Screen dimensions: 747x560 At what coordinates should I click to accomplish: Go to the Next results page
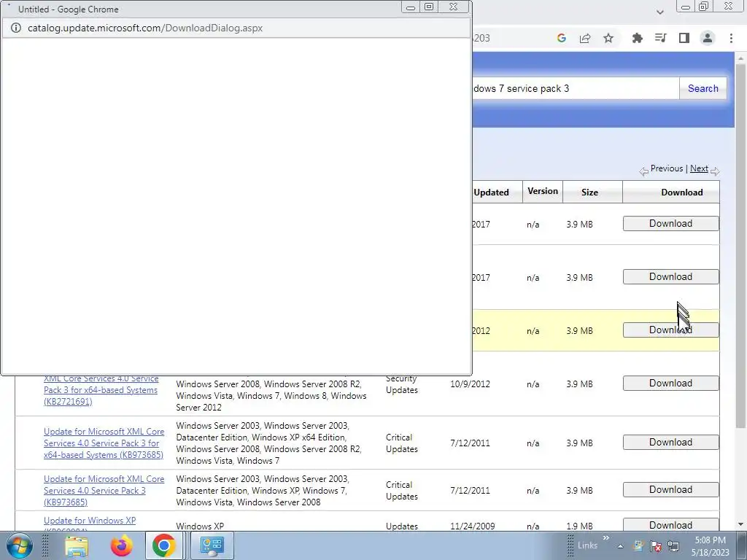(x=699, y=168)
